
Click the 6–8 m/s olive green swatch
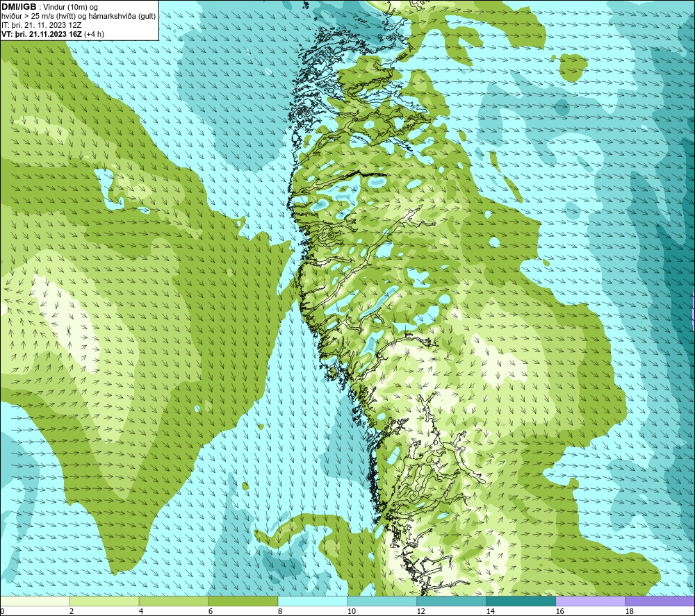click(x=243, y=601)
